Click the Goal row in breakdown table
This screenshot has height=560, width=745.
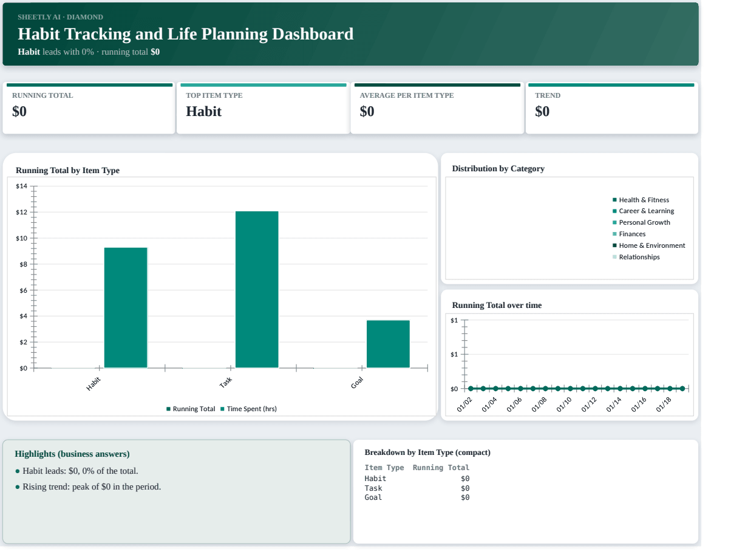pos(417,497)
